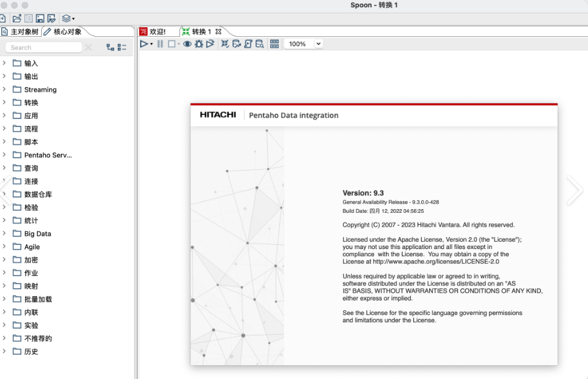The width and height of the screenshot is (588, 379).
Task: Switch to list view in sidebar
Action: (122, 47)
